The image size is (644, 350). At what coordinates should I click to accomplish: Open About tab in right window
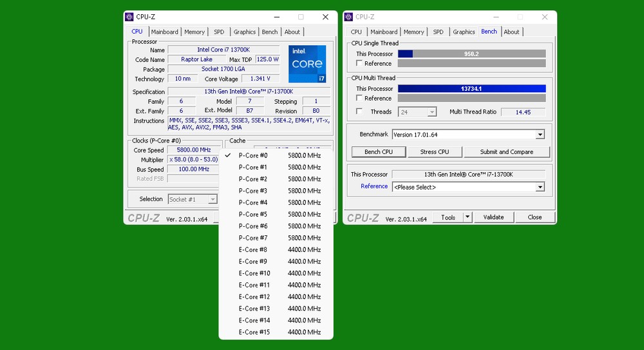point(511,32)
